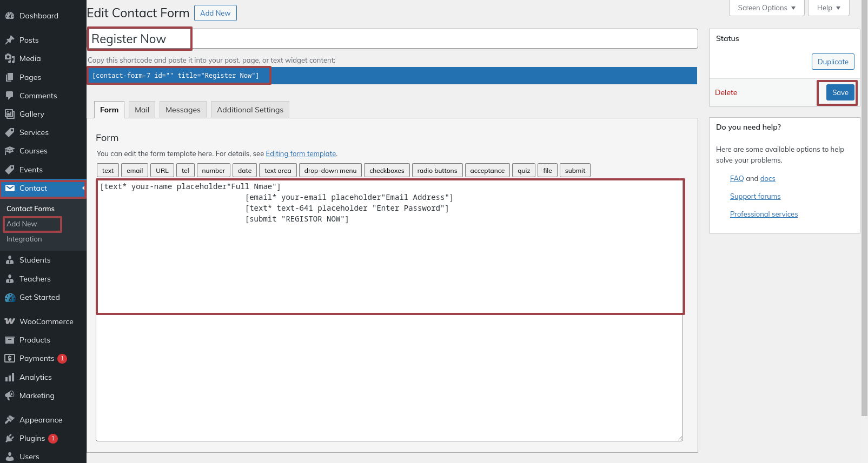Insert a radio buttons tag

[438, 170]
